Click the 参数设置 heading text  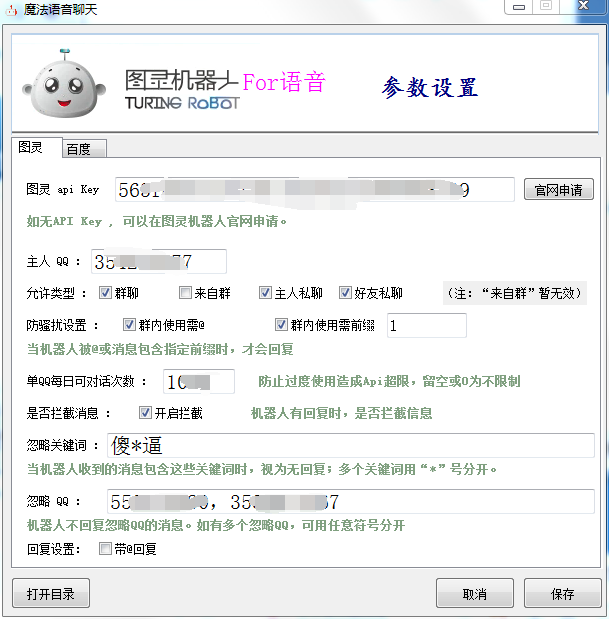(430, 87)
